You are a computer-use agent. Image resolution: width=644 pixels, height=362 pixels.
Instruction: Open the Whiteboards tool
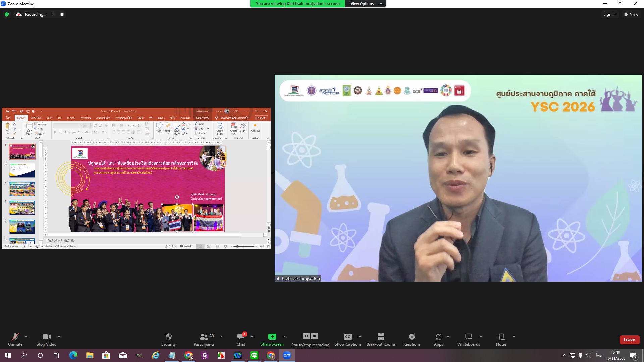pos(468,337)
